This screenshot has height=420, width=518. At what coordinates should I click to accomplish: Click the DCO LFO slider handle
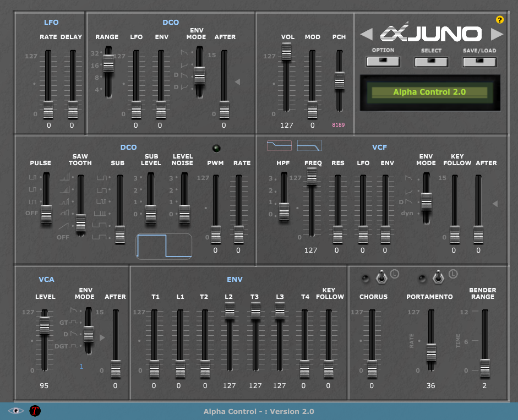pyautogui.click(x=136, y=110)
